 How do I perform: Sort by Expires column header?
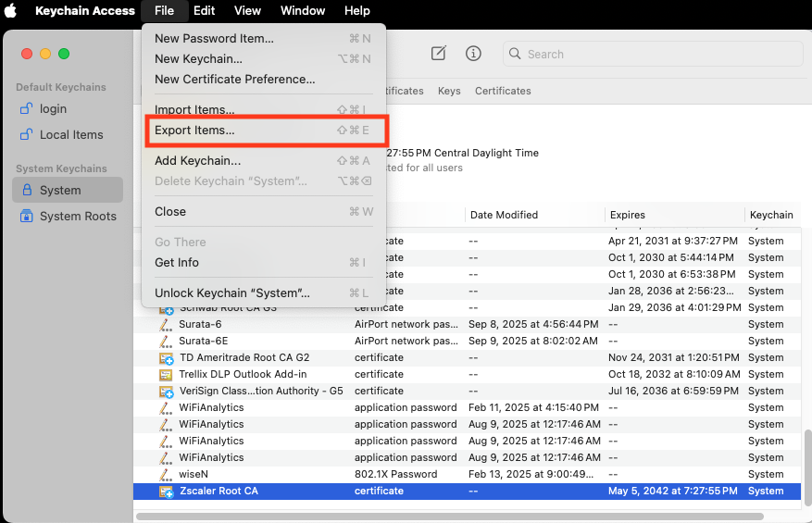pos(675,215)
